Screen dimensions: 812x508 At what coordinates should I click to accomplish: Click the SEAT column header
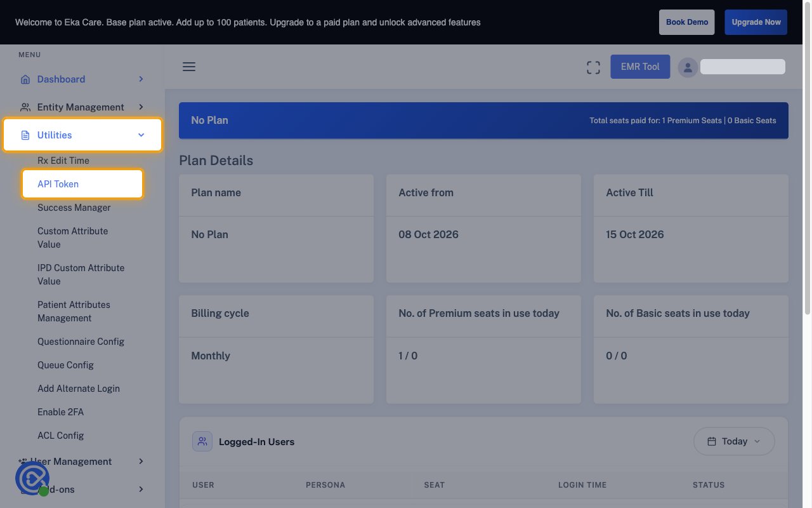click(x=435, y=485)
